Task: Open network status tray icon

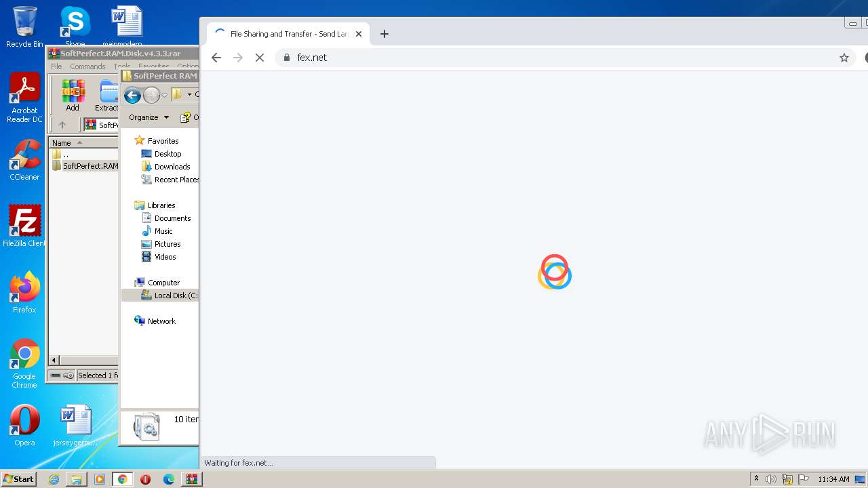Action: [787, 479]
